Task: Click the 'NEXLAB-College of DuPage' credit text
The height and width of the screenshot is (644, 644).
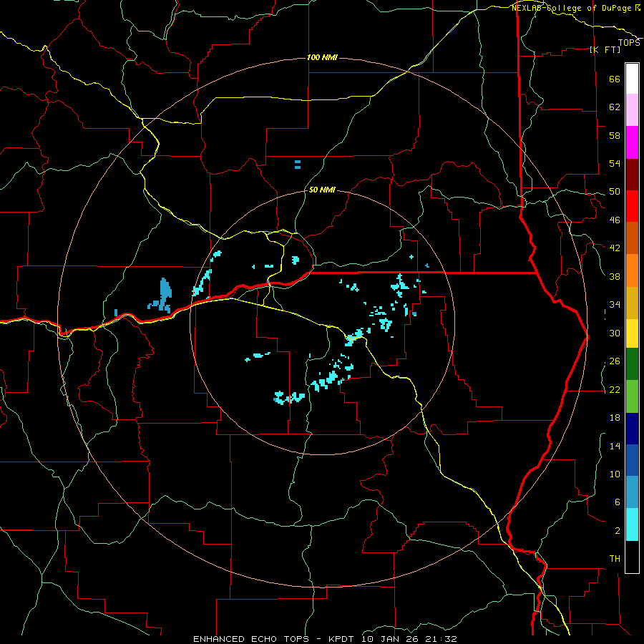Action: click(x=572, y=8)
